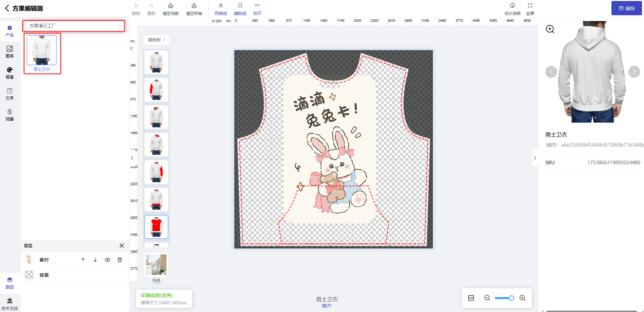This screenshot has height=312, width=644.
Task: Enlarge the preview with the magnifier icon
Action: [550, 29]
